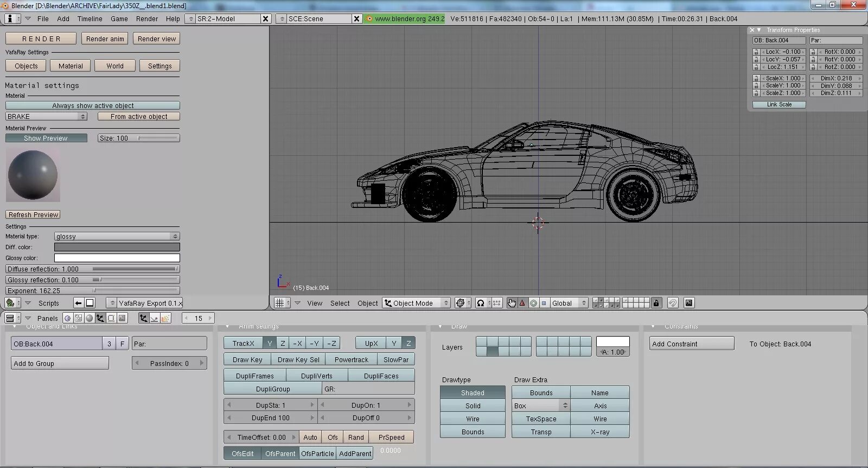Click the Refresh Preview button
The width and height of the screenshot is (868, 468).
tap(33, 214)
